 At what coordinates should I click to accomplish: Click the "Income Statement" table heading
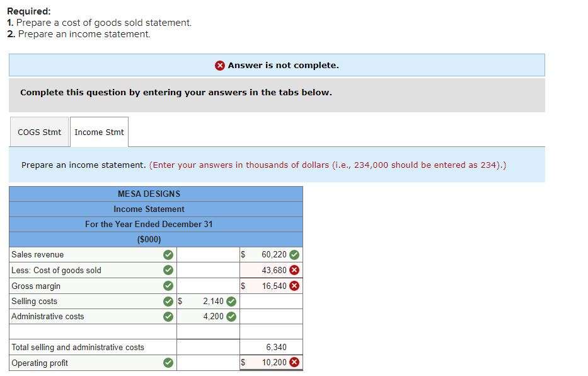coord(149,209)
